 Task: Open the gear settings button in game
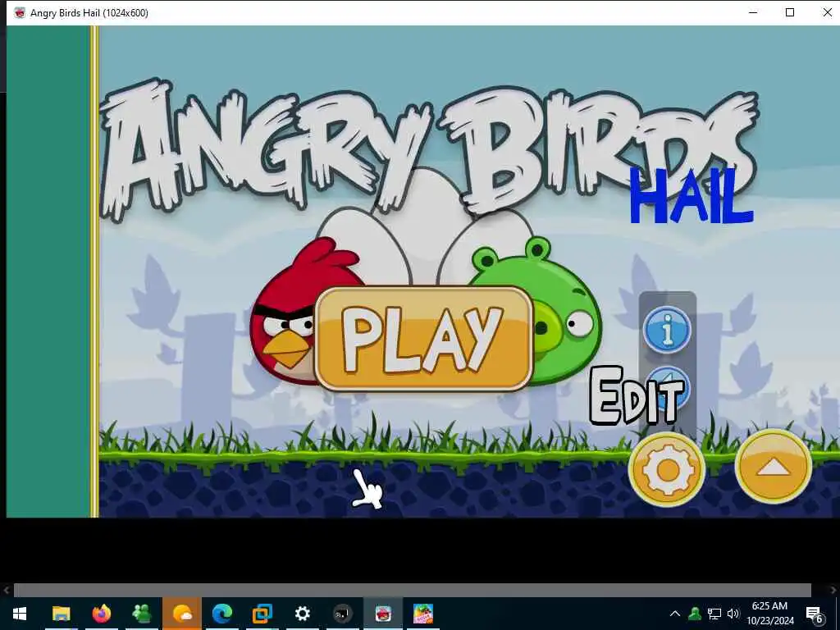[x=667, y=469]
